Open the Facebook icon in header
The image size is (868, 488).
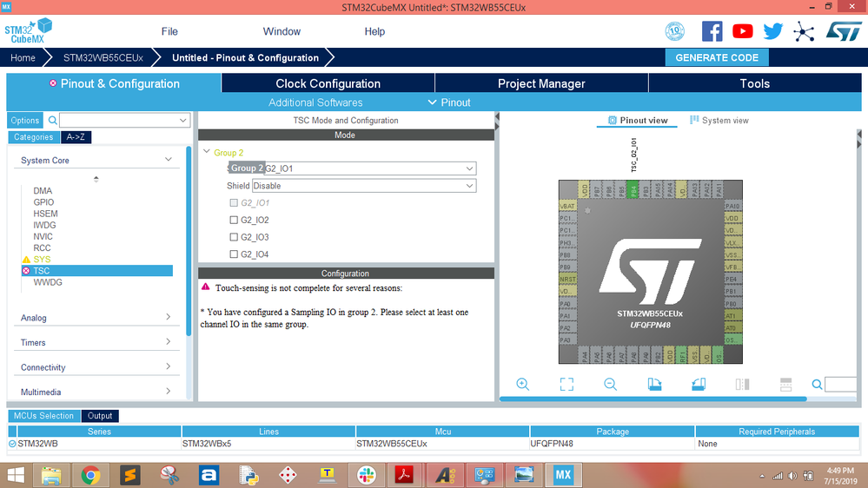(x=712, y=31)
